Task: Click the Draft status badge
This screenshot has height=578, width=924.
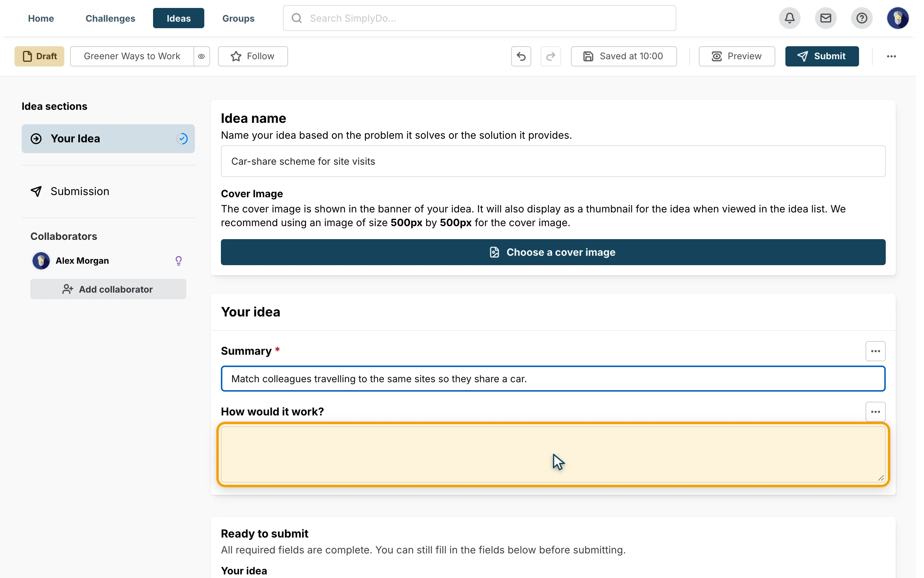Action: [x=39, y=56]
